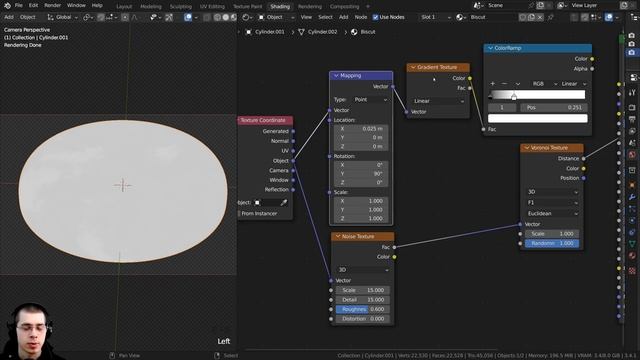Image resolution: width=640 pixels, height=360 pixels.
Task: Open Mapping node Type Point dropdown
Action: coord(371,100)
